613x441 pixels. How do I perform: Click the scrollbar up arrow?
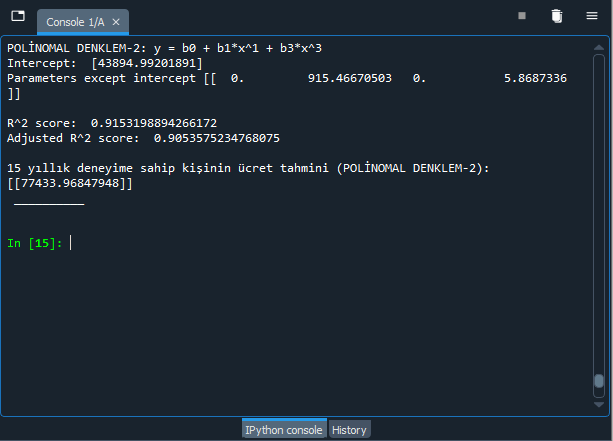pos(599,47)
